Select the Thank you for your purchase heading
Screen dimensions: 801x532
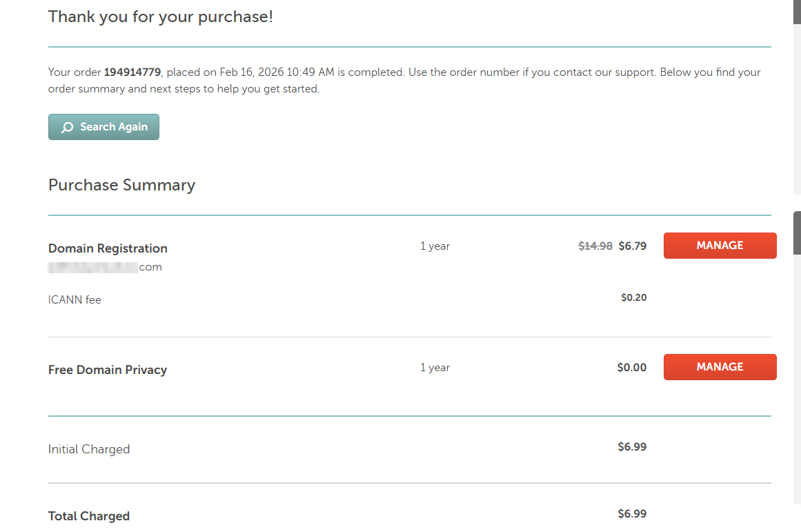tap(160, 16)
